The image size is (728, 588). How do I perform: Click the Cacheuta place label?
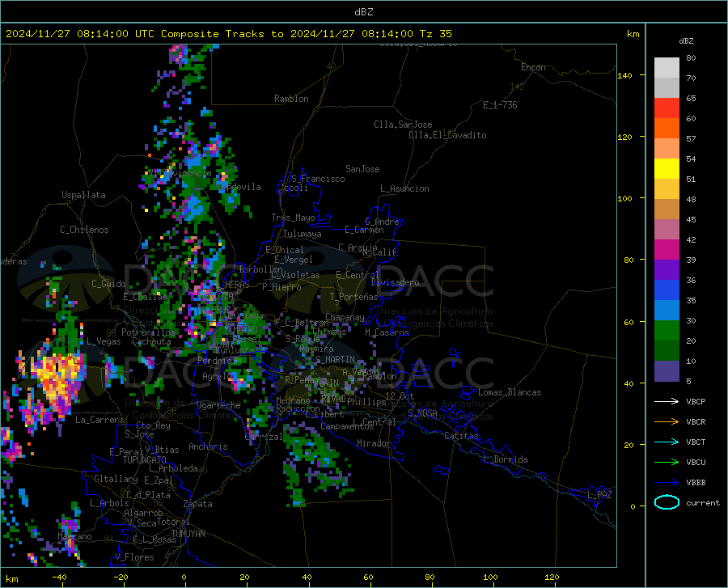151,341
